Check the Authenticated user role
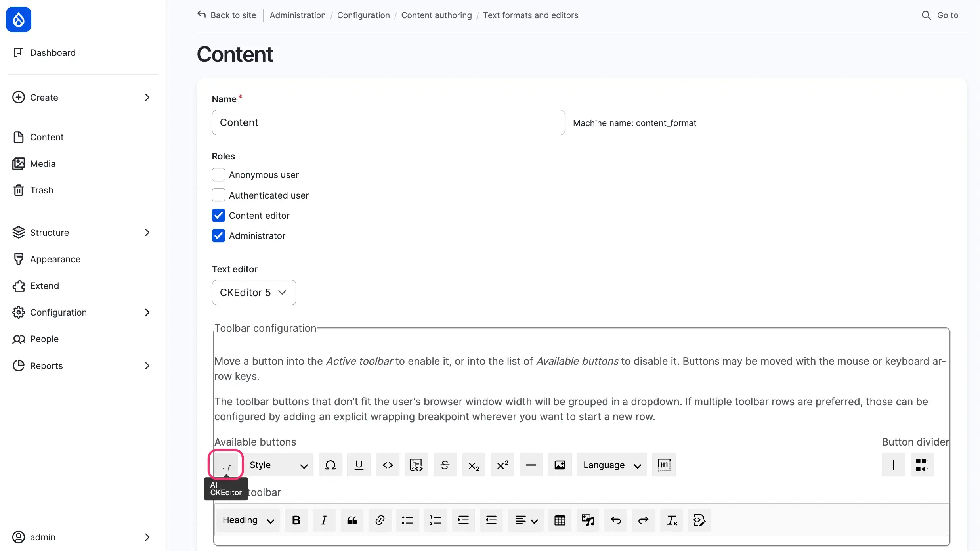Viewport: 980px width, 551px height. 218,195
